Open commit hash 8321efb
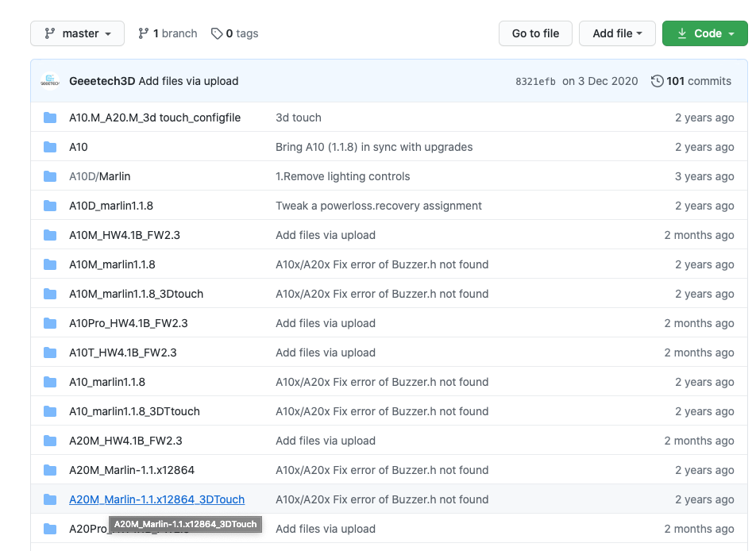 click(535, 81)
